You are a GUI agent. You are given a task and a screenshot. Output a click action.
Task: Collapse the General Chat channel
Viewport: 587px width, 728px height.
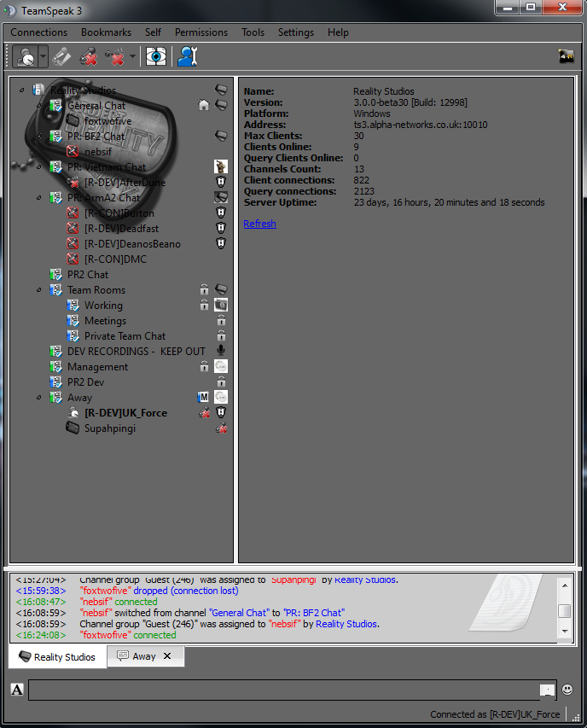[x=39, y=105]
